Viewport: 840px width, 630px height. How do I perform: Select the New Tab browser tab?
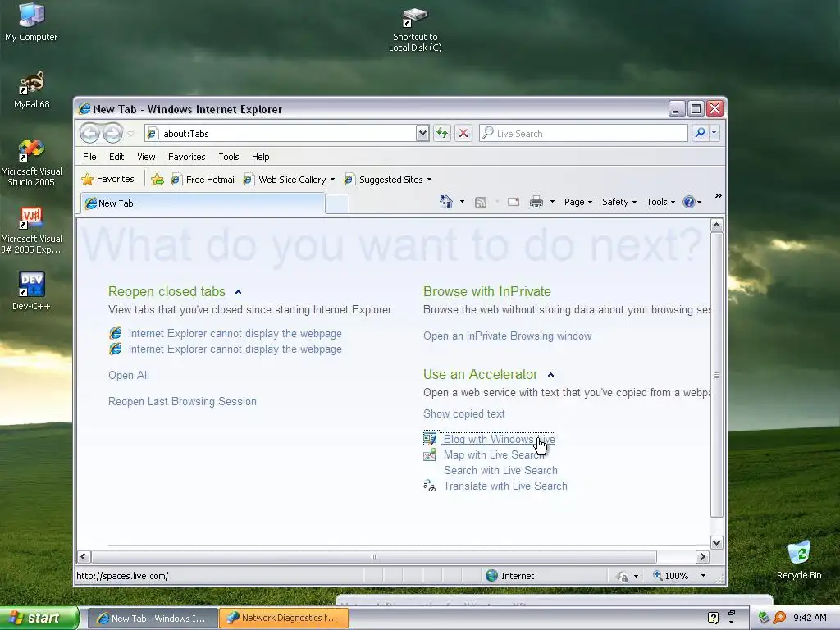(203, 203)
